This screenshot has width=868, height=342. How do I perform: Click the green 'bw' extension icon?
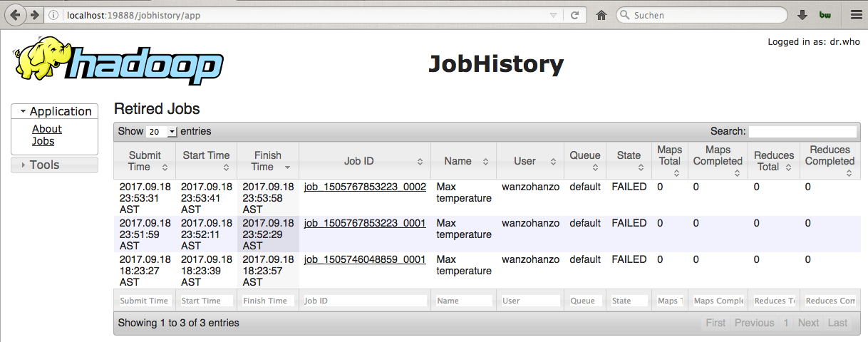pyautogui.click(x=825, y=15)
